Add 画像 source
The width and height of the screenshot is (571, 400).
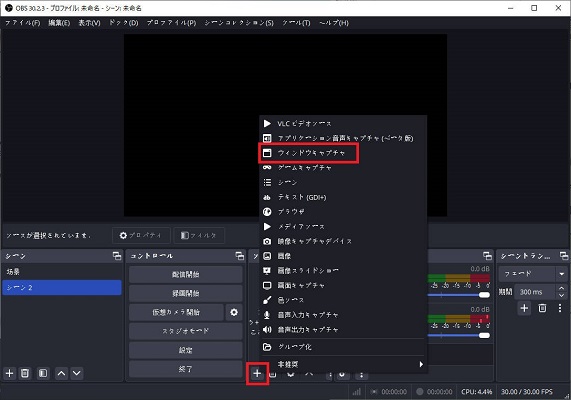click(343, 256)
